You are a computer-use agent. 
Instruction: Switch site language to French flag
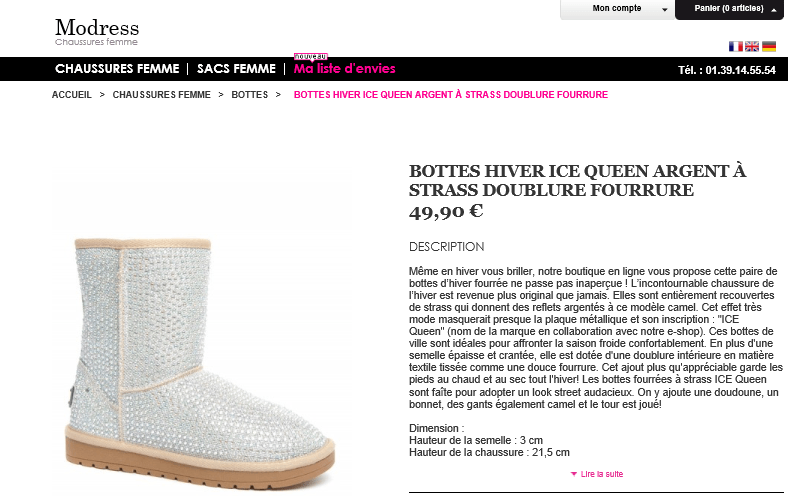pyautogui.click(x=736, y=46)
